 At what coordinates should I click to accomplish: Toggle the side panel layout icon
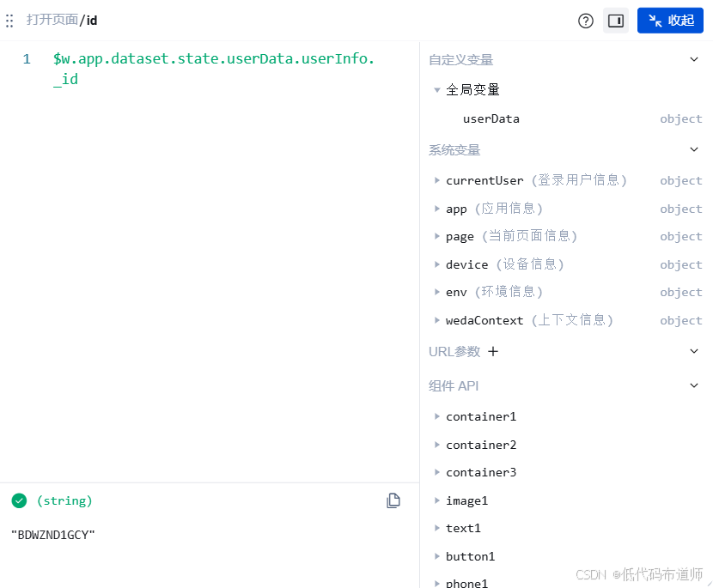pos(616,21)
